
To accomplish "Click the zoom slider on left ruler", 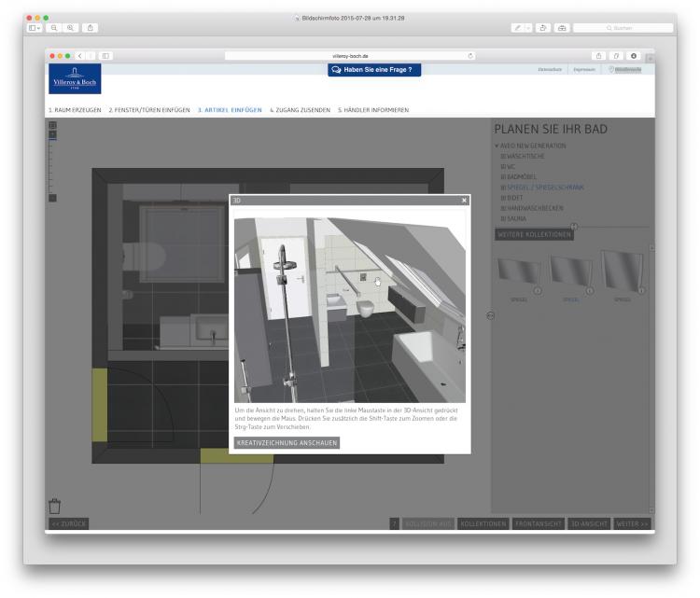I will (52, 135).
